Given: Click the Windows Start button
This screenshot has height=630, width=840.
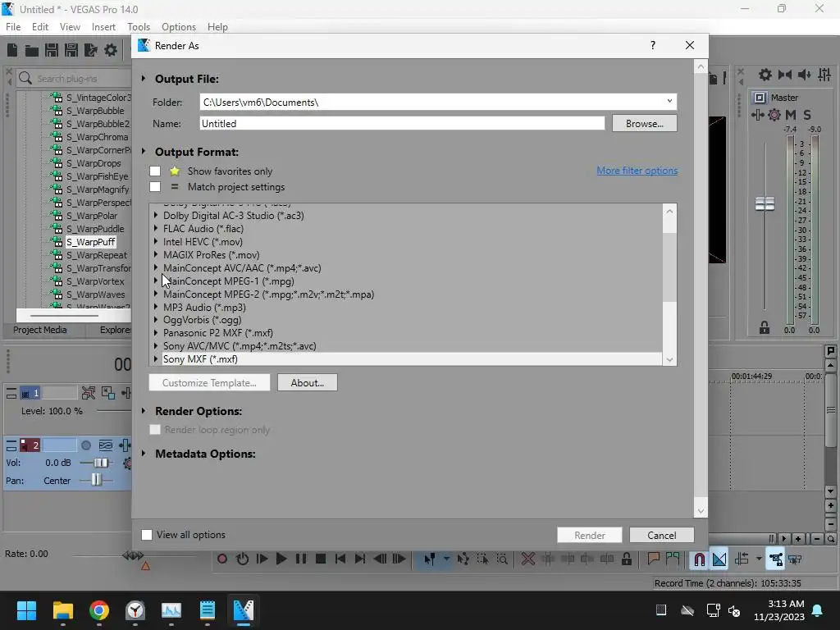Looking at the screenshot, I should tap(26, 610).
